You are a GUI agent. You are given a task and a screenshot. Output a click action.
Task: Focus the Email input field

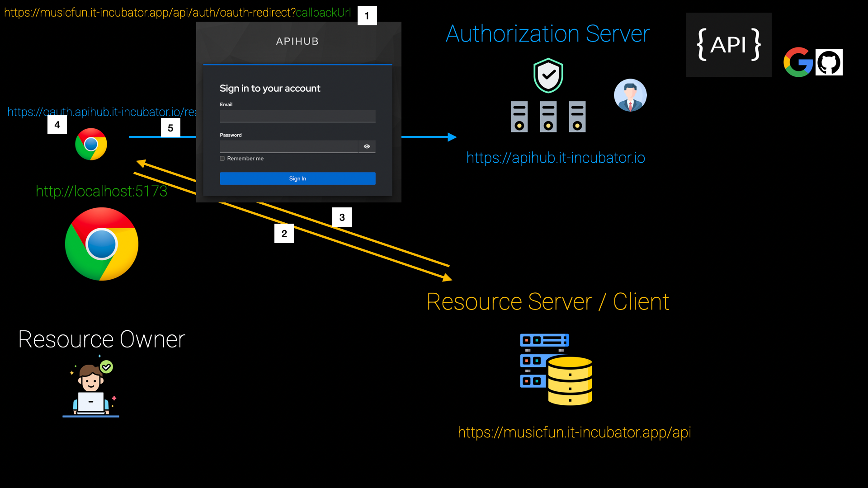pos(297,116)
